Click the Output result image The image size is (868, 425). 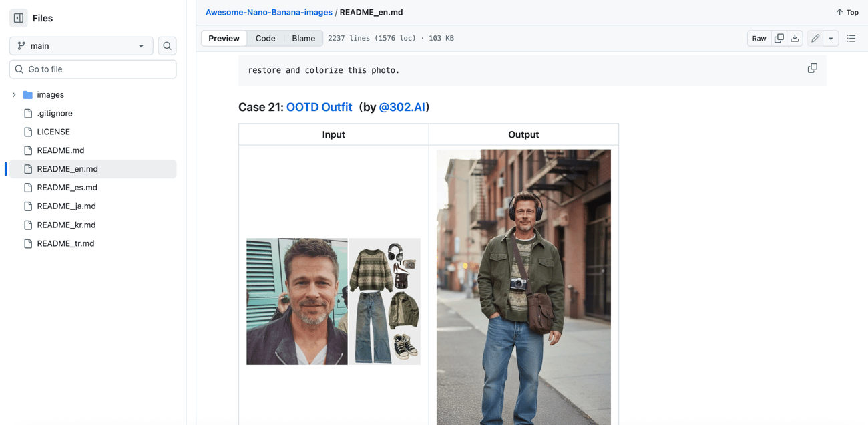click(523, 287)
